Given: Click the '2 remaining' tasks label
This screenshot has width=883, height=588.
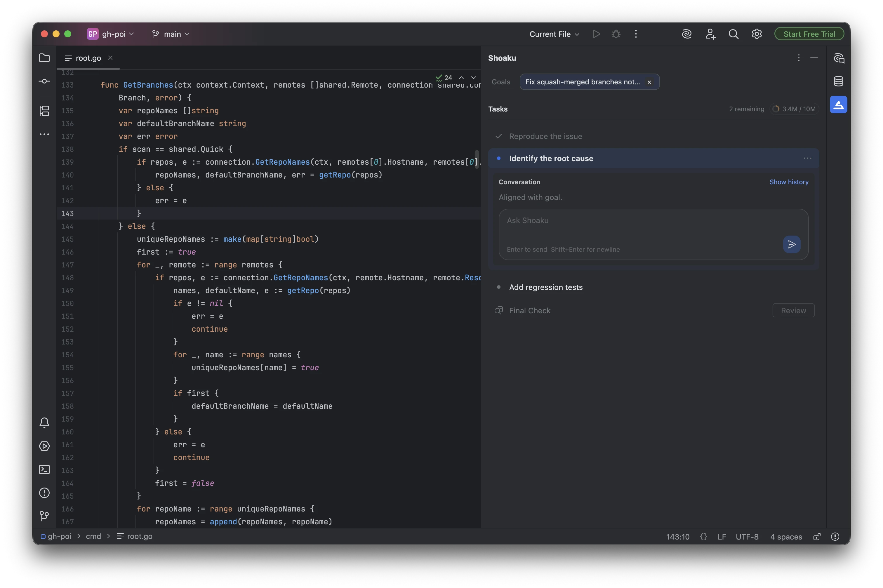Looking at the screenshot, I should click(x=746, y=109).
